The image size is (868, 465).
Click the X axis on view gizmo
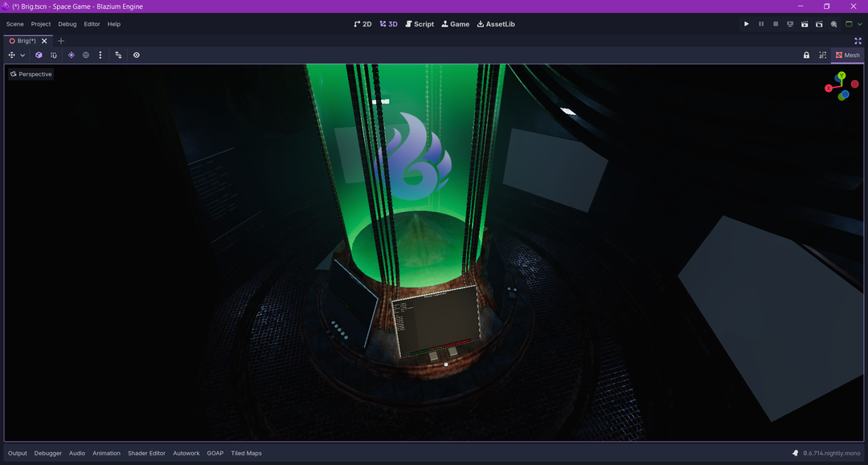click(829, 88)
